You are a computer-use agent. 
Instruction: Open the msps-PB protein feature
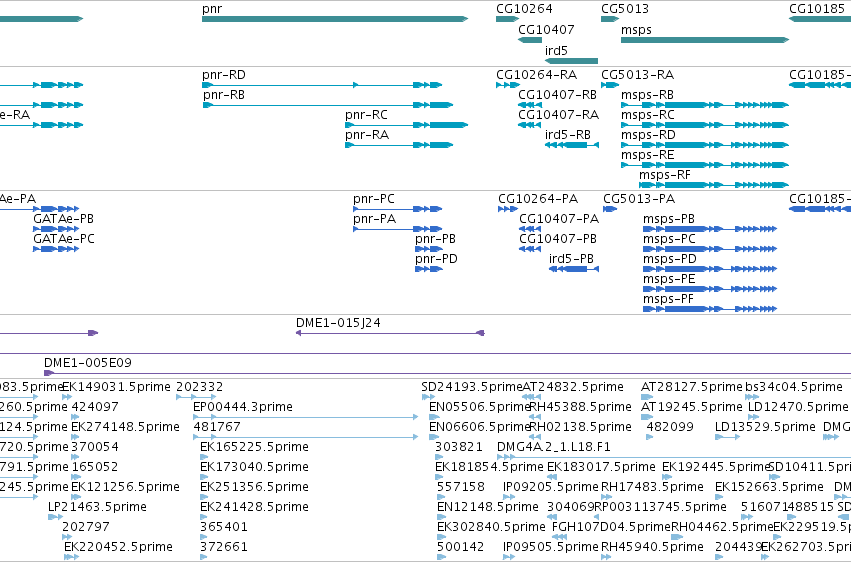click(710, 229)
